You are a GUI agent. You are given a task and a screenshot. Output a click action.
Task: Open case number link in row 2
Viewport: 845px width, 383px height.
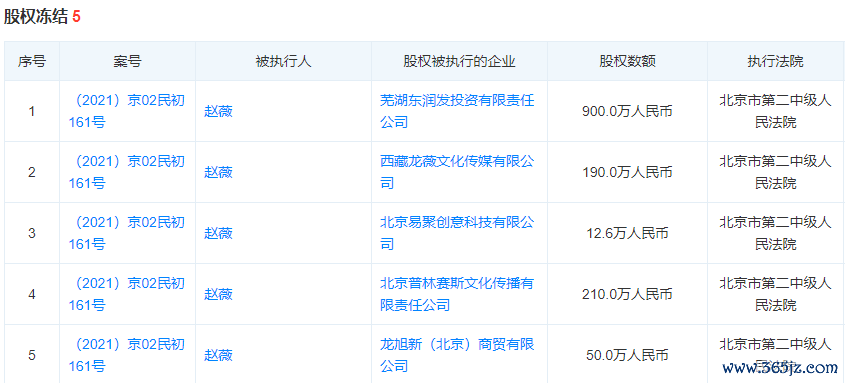[x=127, y=172]
